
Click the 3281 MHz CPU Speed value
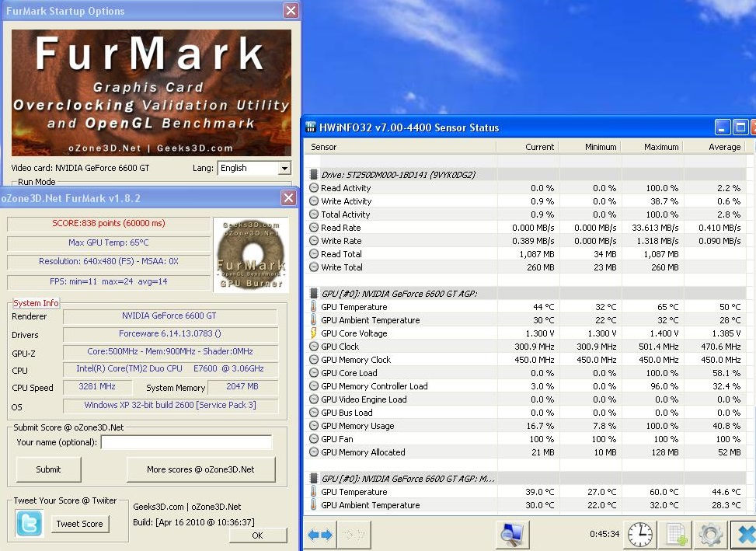(97, 386)
